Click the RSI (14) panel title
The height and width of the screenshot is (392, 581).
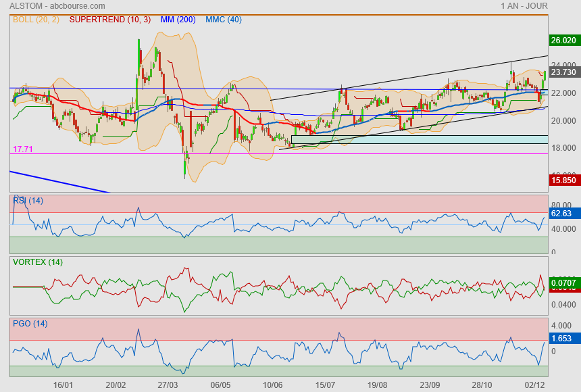pos(28,200)
